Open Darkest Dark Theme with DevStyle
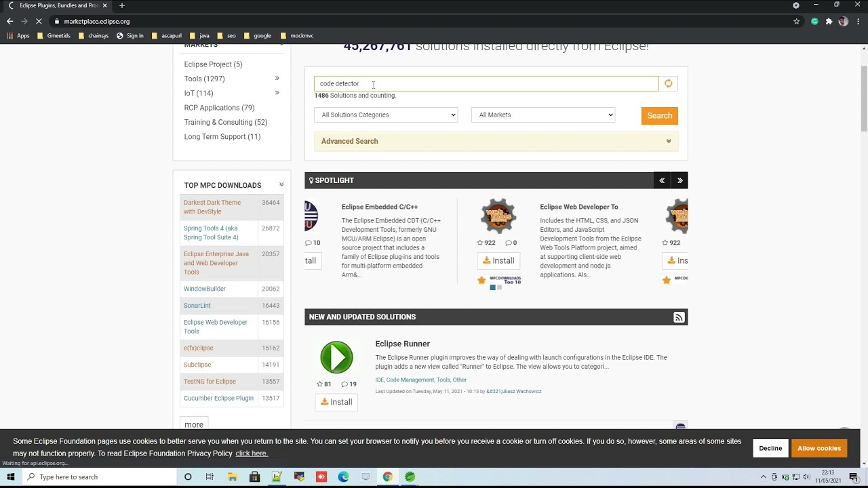The image size is (868, 488). point(212,207)
